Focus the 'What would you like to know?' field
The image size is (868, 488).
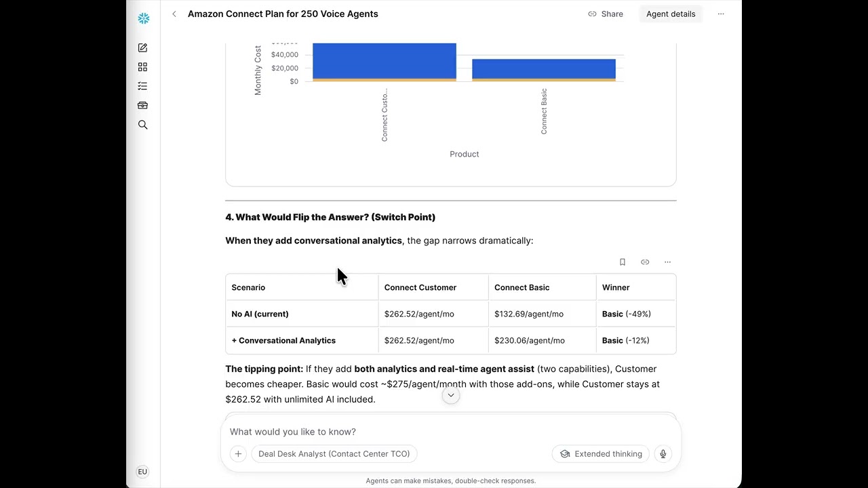coord(451,432)
